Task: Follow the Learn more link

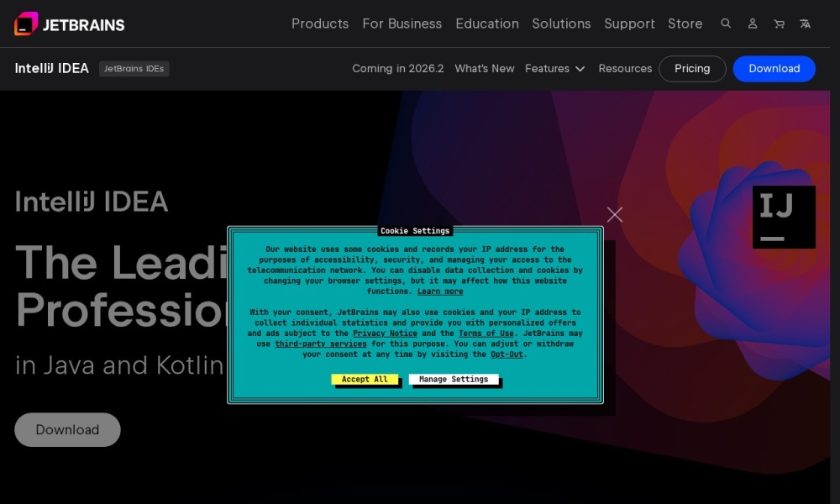Action: tap(440, 291)
